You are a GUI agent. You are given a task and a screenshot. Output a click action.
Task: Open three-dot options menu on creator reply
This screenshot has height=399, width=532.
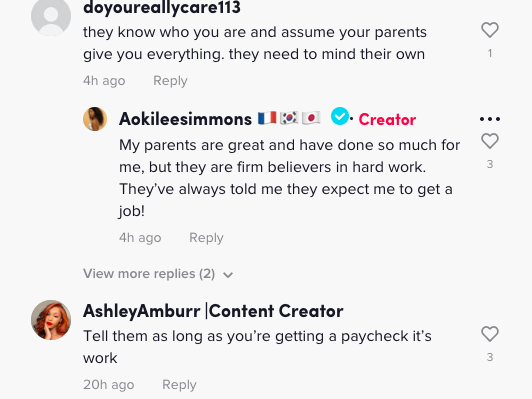click(x=490, y=119)
